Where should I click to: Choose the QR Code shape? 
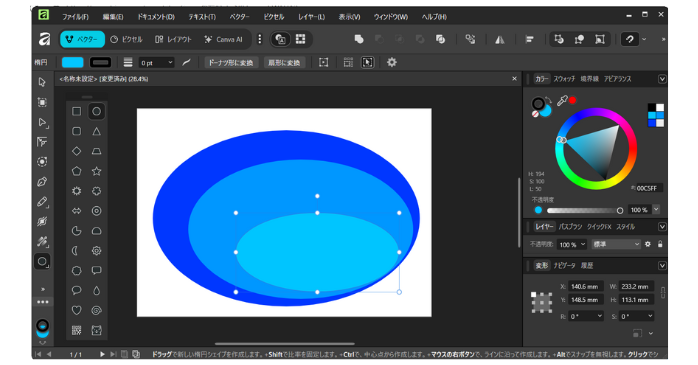[x=77, y=330]
